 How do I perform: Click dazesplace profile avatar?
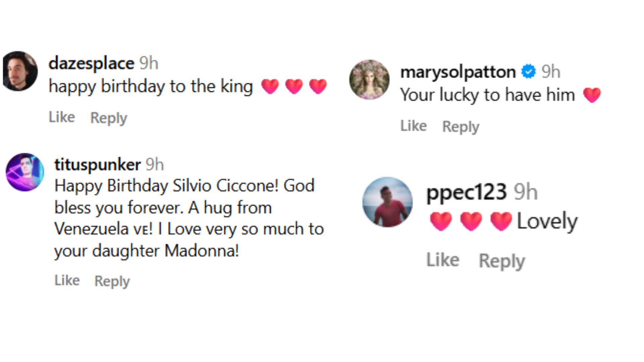[20, 71]
